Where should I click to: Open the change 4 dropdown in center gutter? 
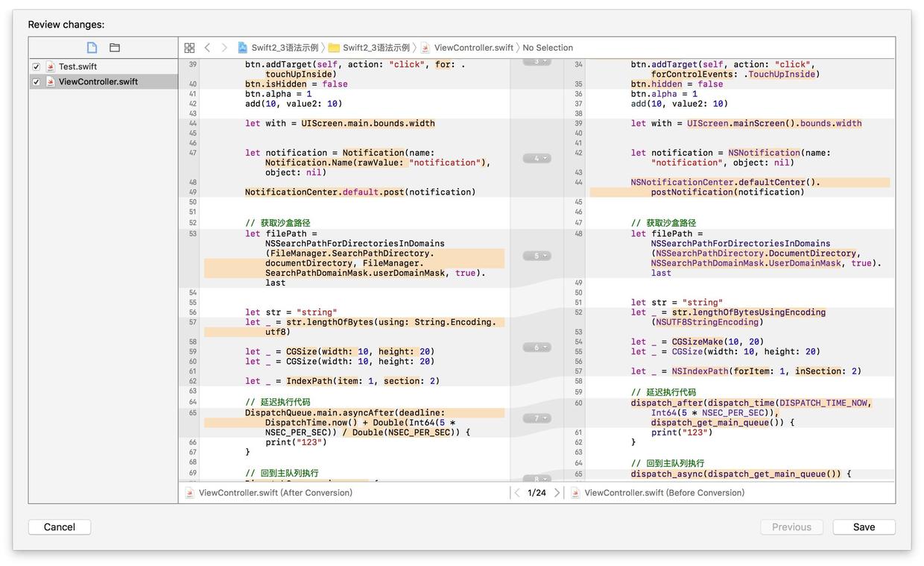(x=537, y=158)
